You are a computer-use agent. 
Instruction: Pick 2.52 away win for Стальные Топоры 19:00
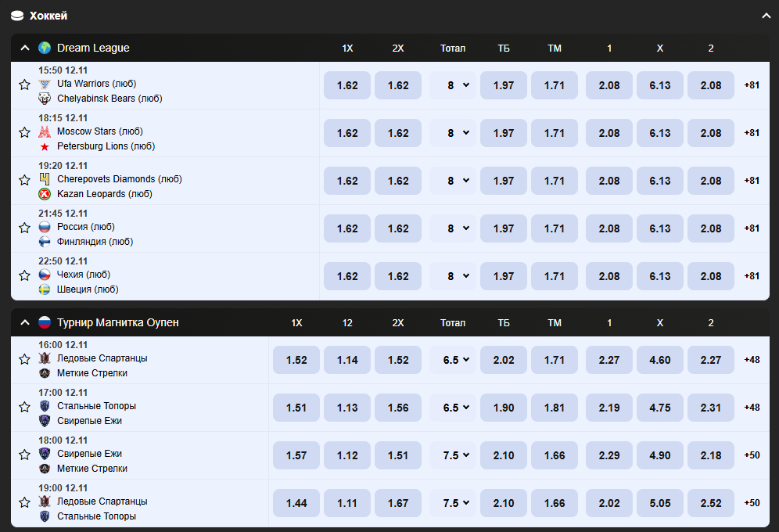710,503
